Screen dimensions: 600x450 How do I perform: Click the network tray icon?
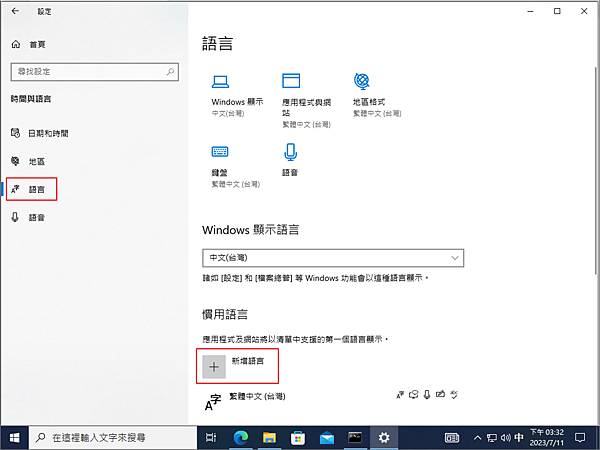[492, 437]
